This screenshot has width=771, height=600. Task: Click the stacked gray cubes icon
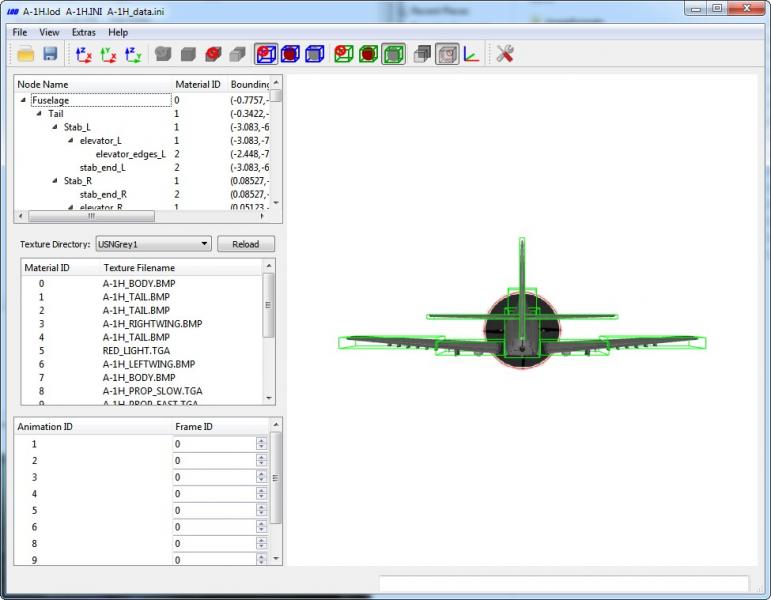422,54
